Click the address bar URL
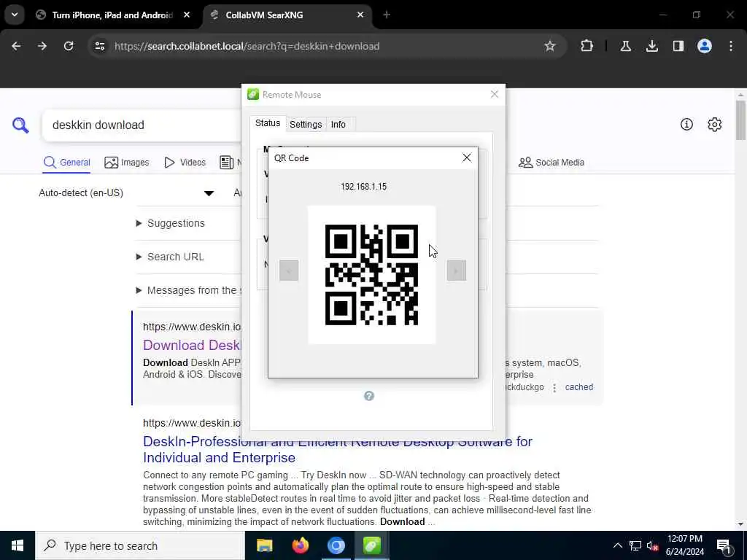This screenshot has height=560, width=747. coord(247,46)
